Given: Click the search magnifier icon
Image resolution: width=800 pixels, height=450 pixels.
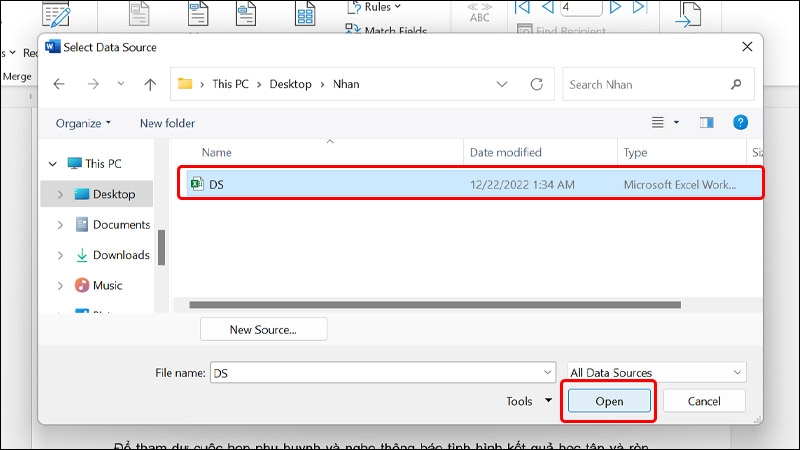Looking at the screenshot, I should click(x=736, y=84).
